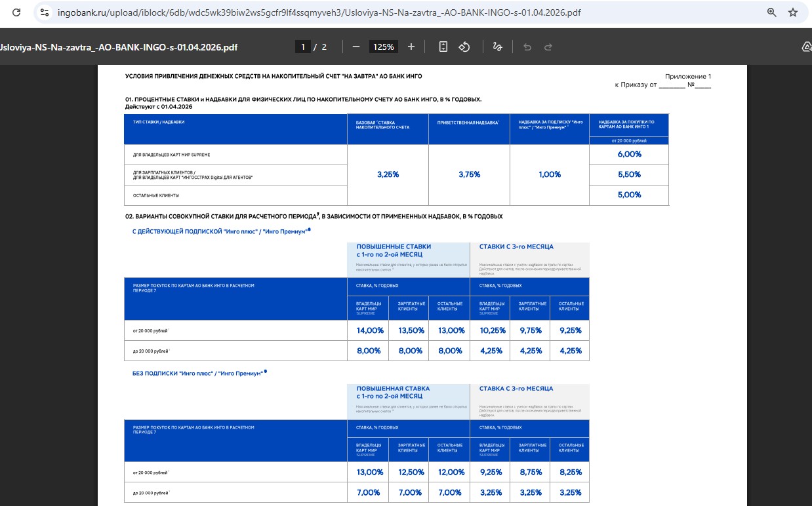Click the 'БЕЗ ПОДПИСКИ' section heading
Image resolution: width=812 pixels, height=506 pixels.
click(x=198, y=373)
